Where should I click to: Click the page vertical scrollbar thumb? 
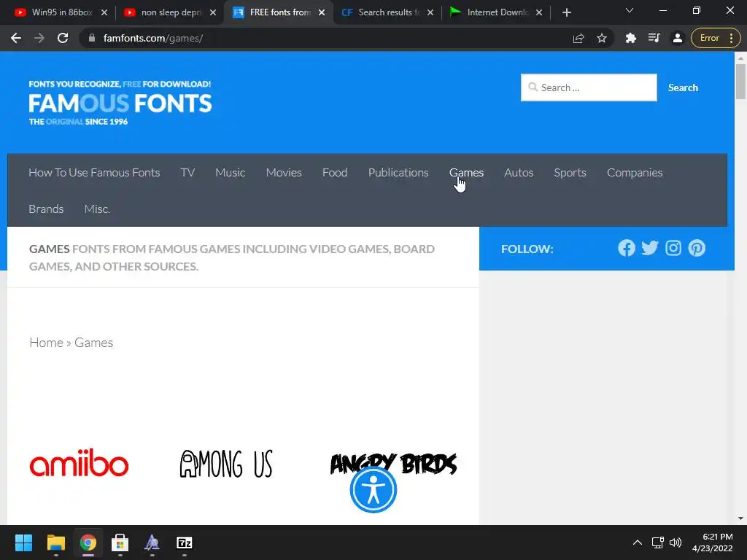coord(740,82)
